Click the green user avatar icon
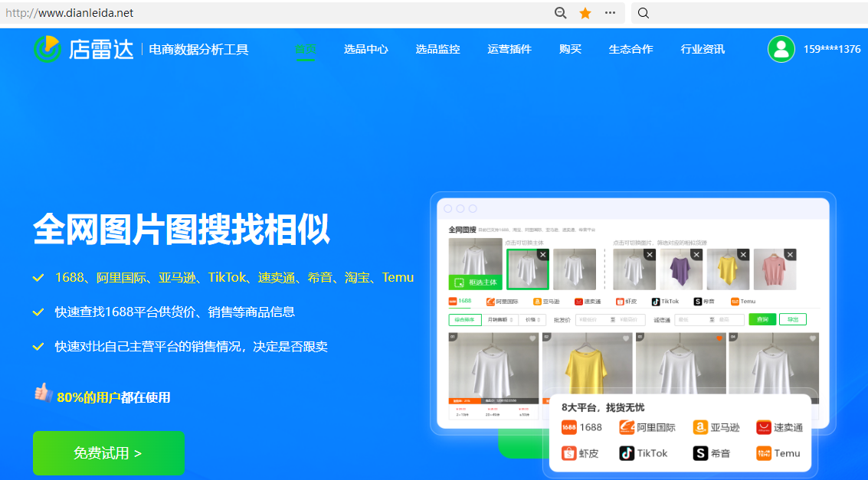Screen dimensions: 868x480 (x=781, y=48)
